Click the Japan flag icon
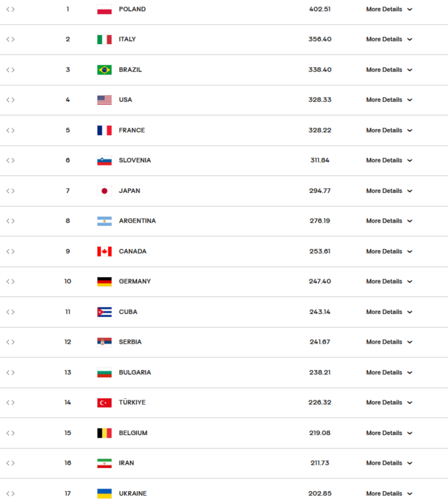The height and width of the screenshot is (503, 448). click(104, 191)
